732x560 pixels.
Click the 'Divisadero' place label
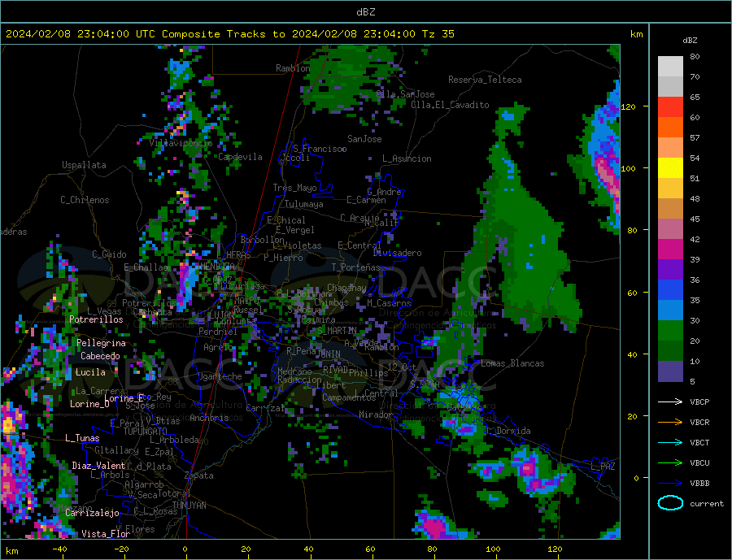397,253
